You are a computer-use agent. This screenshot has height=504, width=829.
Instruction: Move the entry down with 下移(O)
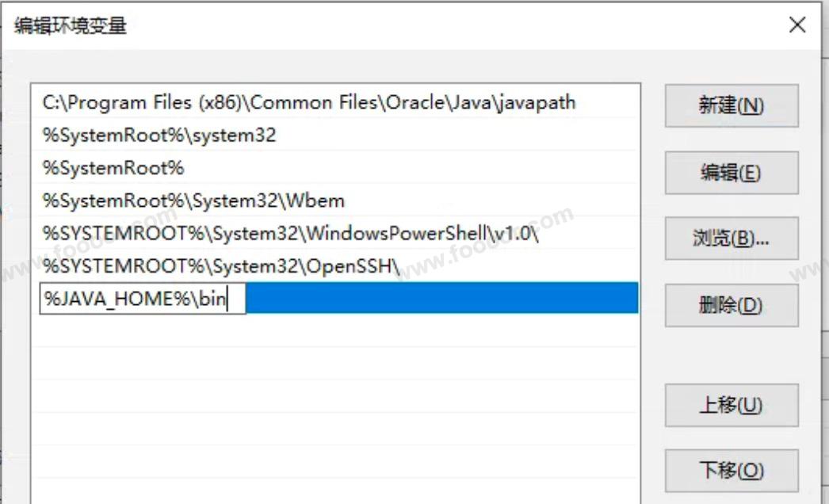731,471
